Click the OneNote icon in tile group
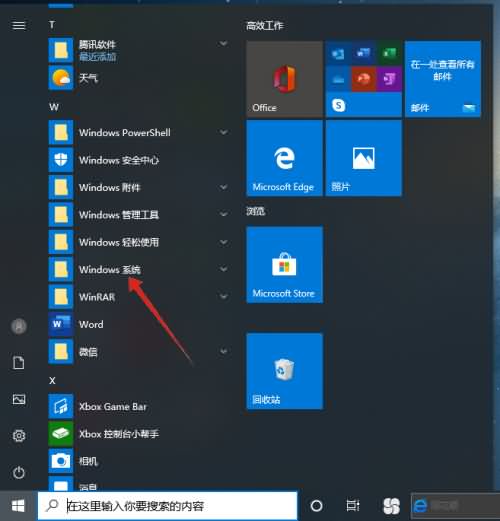Viewport: 500px width, 521px height. 389,79
